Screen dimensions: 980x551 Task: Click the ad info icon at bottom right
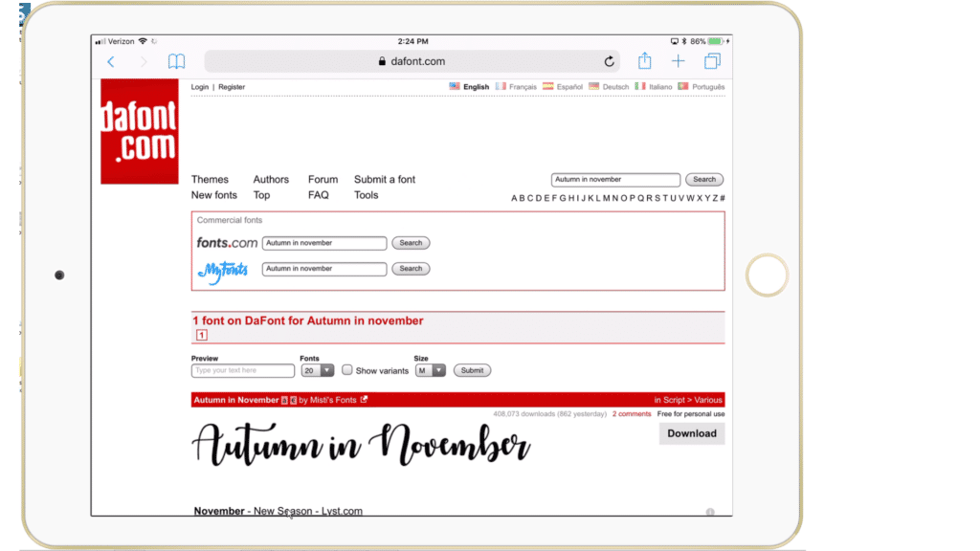[x=710, y=512]
